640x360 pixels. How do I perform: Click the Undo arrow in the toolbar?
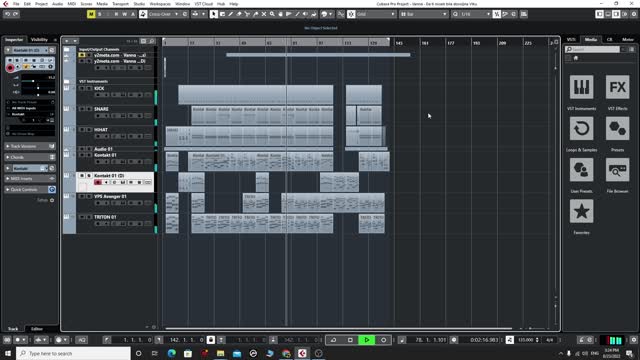click(7, 14)
